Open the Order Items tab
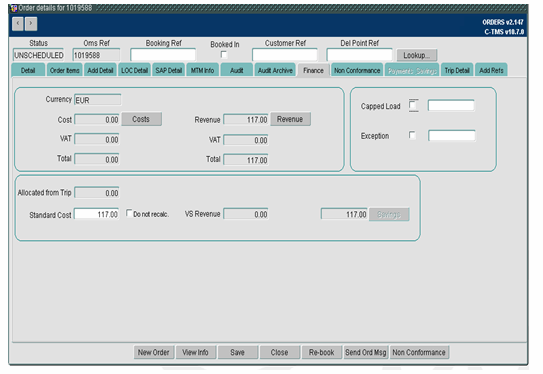This screenshot has width=543, height=374. 64,70
